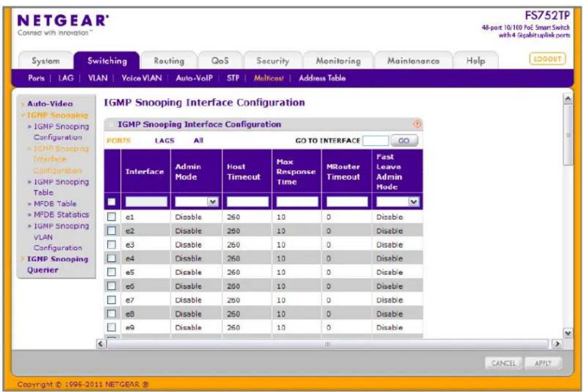Screen dimensions: 583x392
Task: Open the MFDB Statistics link
Action: click(x=61, y=215)
